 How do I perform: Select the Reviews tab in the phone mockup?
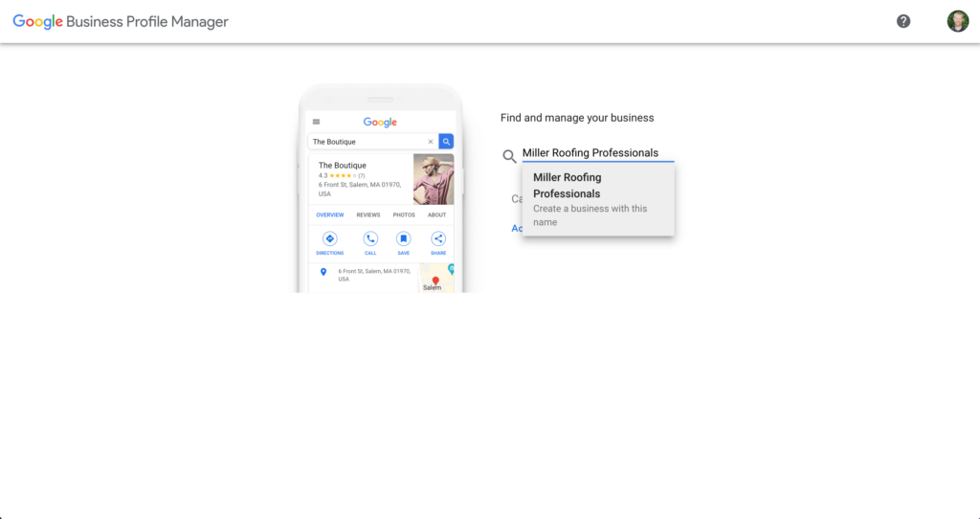368,215
